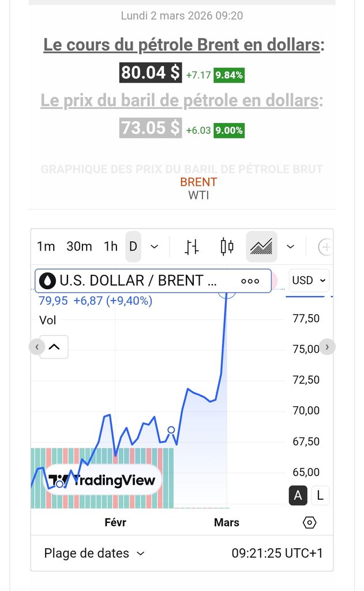Toggle logarithmic scale L button
This screenshot has height=591, width=364.
pos(320,495)
